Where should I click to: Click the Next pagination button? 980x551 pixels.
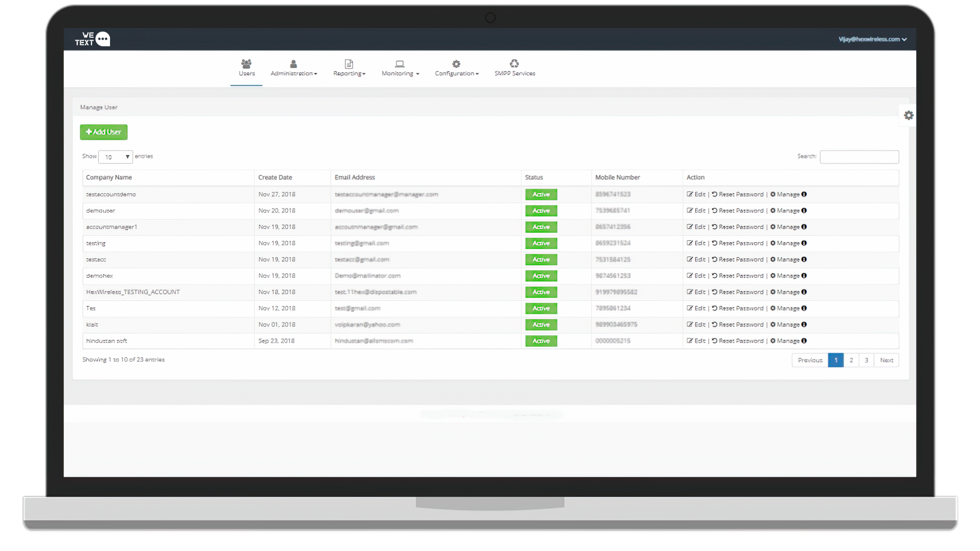886,360
